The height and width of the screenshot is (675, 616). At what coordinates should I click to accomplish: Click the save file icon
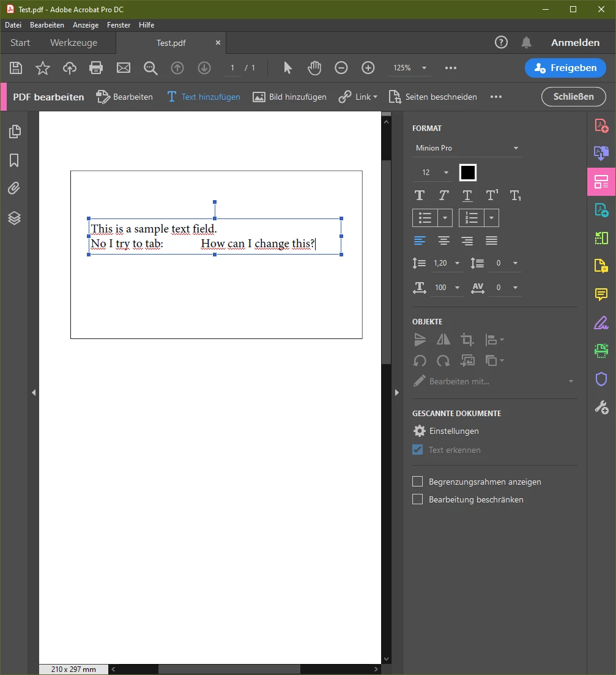click(16, 68)
